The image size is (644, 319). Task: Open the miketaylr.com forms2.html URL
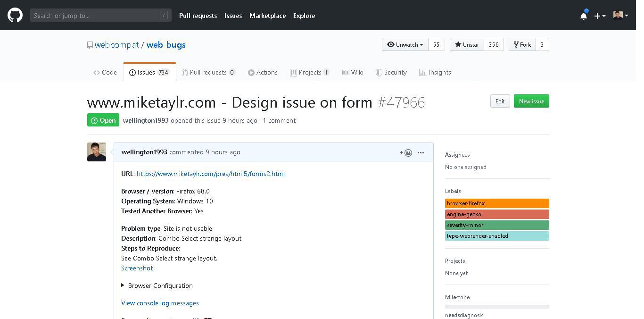[211, 174]
